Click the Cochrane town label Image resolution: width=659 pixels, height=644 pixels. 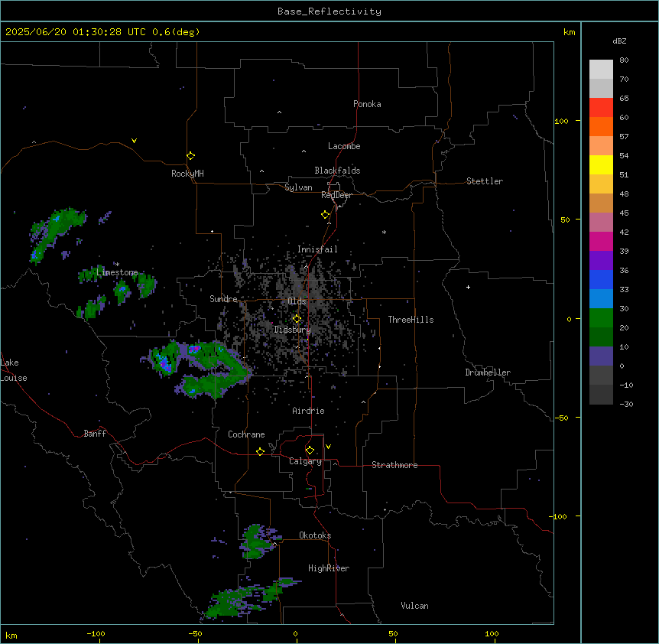click(x=246, y=434)
